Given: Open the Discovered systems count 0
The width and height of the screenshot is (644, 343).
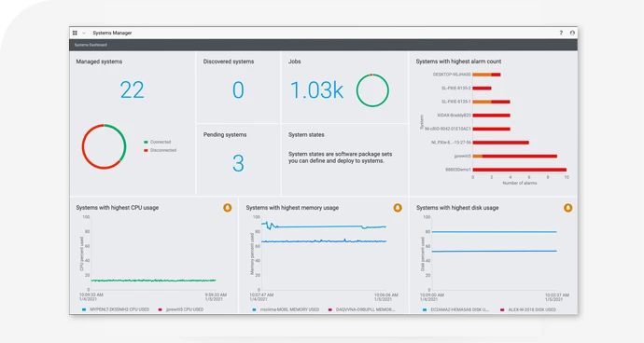Looking at the screenshot, I should coord(238,89).
